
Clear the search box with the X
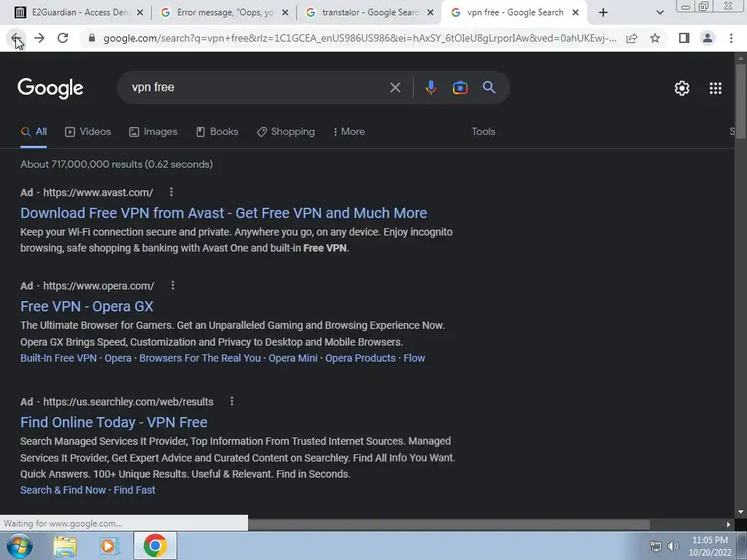pos(395,87)
